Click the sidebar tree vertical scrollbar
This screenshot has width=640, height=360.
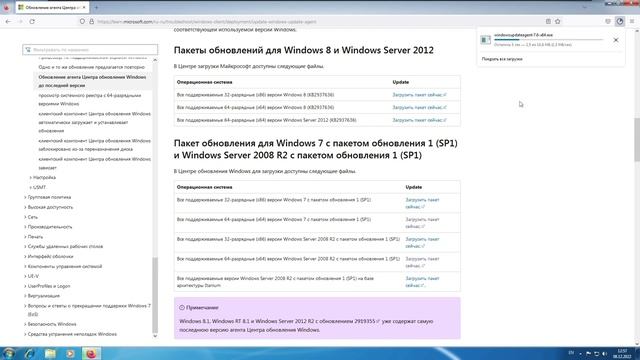click(x=155, y=294)
